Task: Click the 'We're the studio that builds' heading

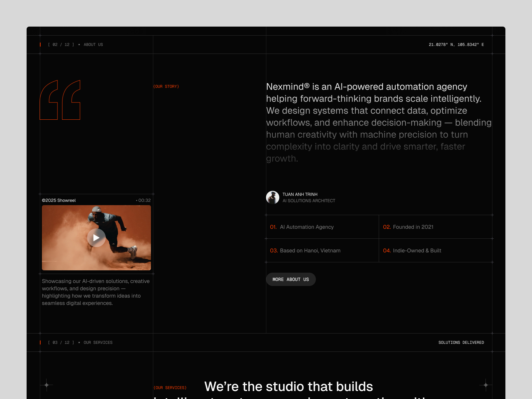Action: tap(289, 386)
